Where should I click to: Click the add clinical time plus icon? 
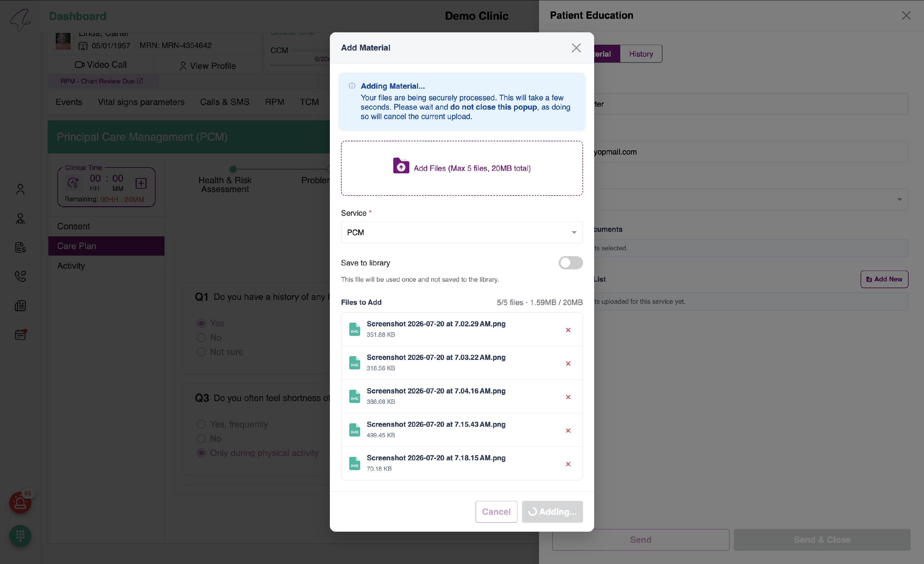[x=141, y=183]
